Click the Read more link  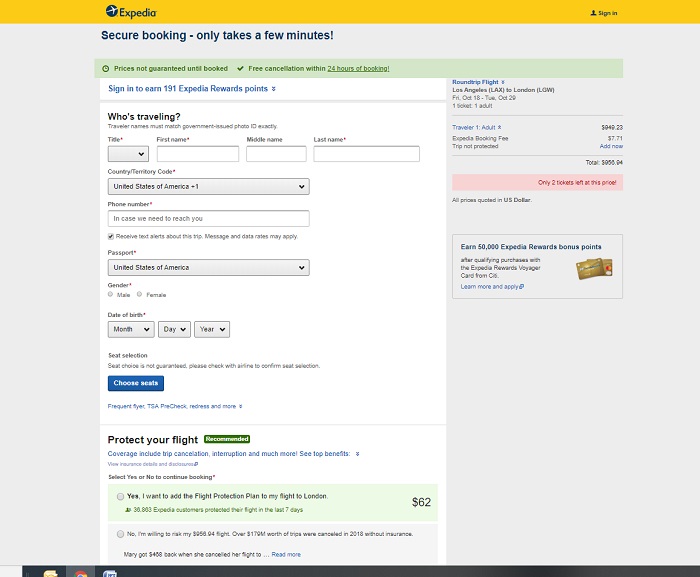[x=286, y=555]
